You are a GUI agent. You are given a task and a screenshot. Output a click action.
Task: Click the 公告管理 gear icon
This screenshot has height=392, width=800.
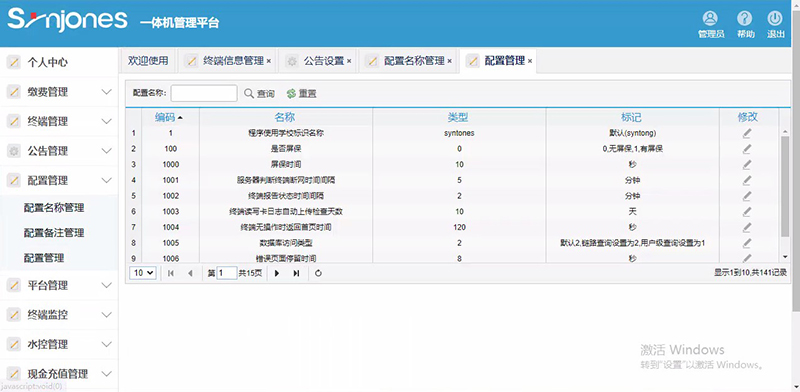[14, 151]
